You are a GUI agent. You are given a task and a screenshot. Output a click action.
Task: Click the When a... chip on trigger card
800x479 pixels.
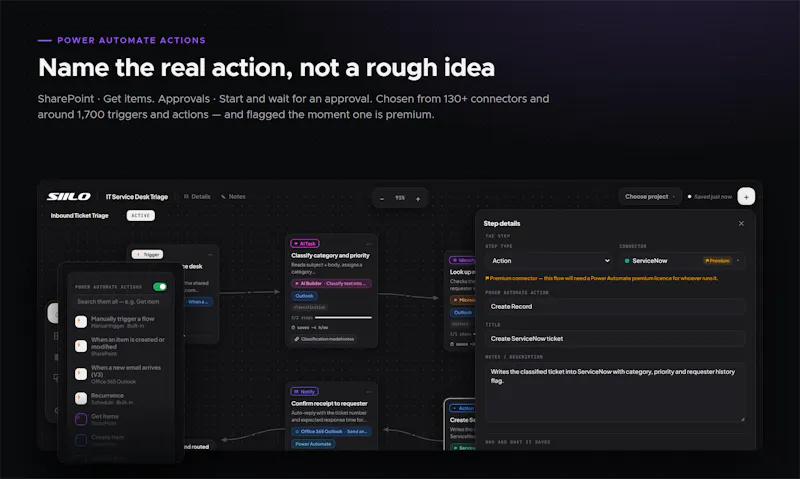click(198, 302)
